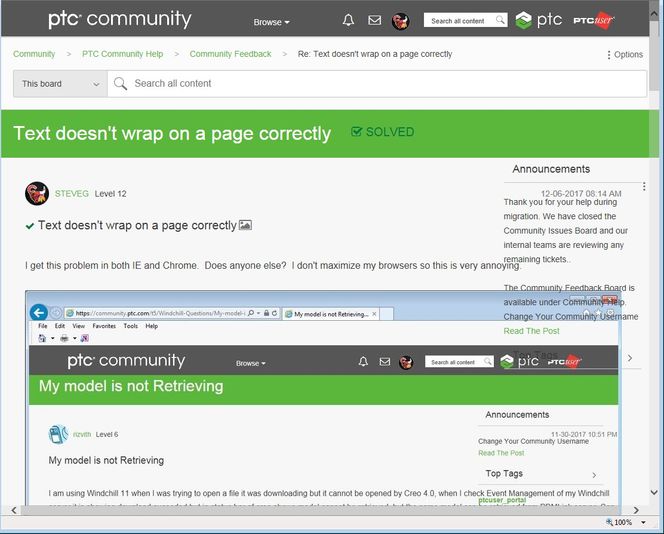Click the image attachment icon after the post title
The width and height of the screenshot is (664, 534).
coord(246,225)
